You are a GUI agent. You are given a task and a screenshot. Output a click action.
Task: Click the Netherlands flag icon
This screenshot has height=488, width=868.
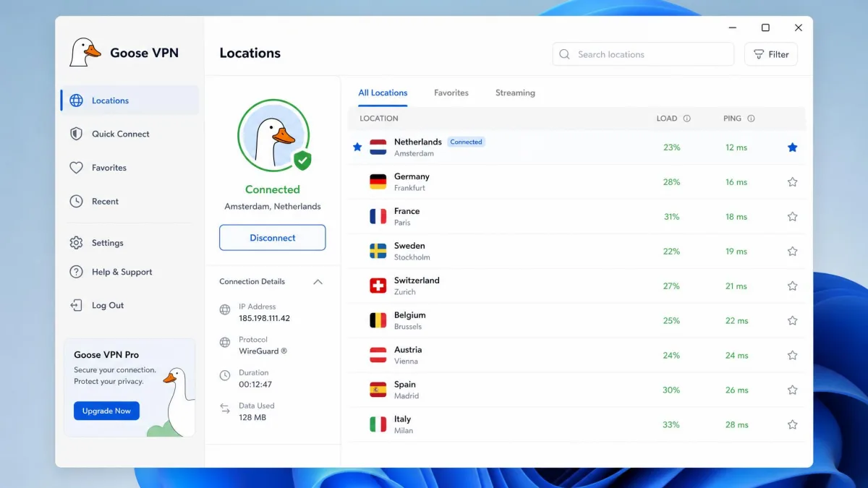click(x=378, y=147)
